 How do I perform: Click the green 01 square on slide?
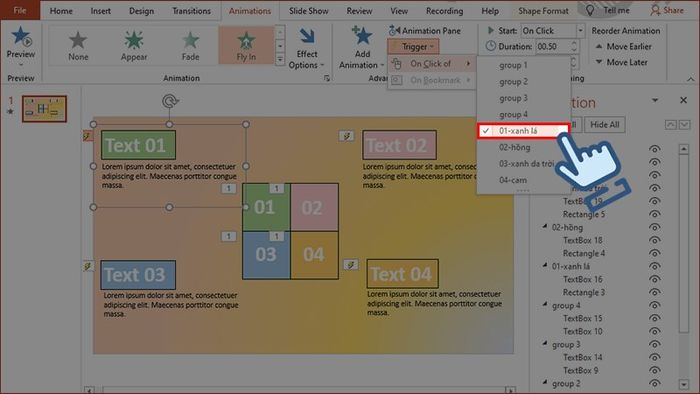[x=267, y=207]
